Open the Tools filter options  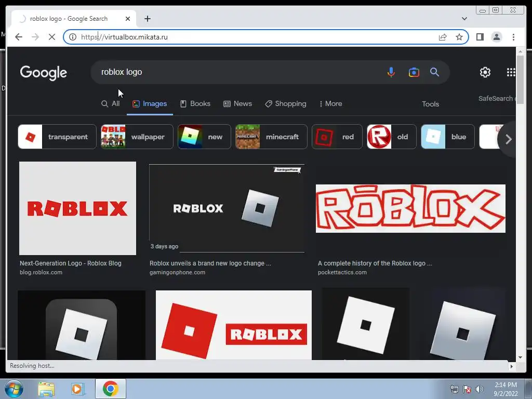tap(430, 104)
